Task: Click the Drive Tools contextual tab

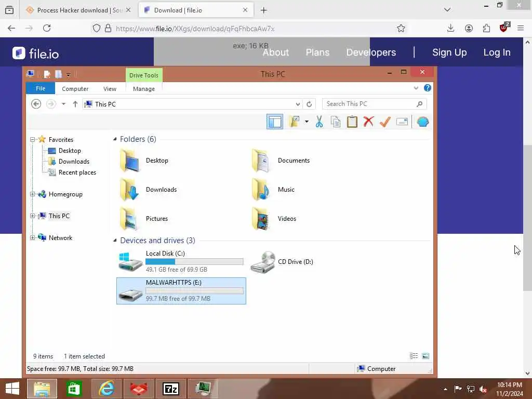Action: point(144,75)
